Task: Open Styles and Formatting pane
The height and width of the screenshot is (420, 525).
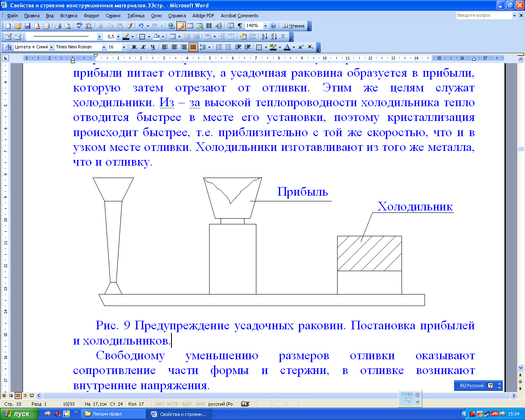Action: click(9, 47)
